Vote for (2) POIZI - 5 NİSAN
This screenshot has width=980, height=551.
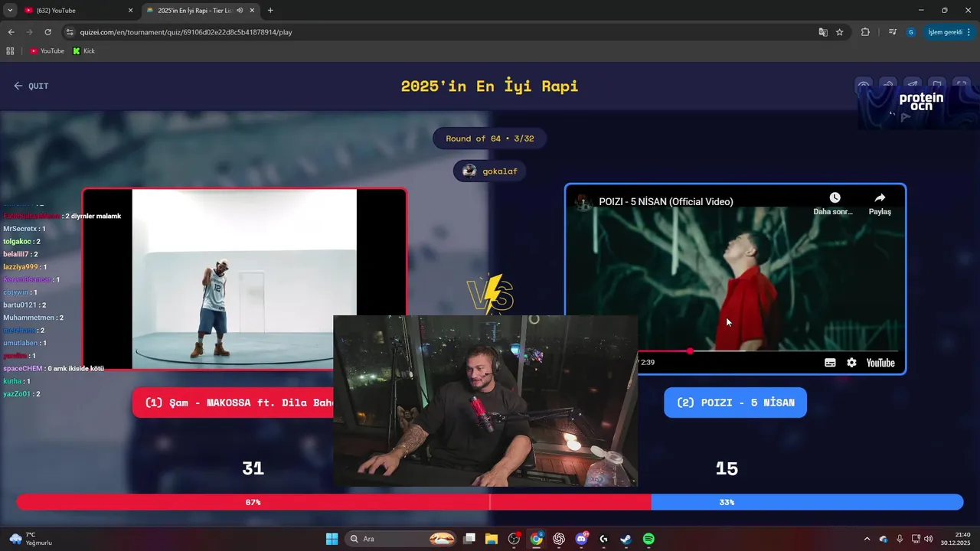735,403
